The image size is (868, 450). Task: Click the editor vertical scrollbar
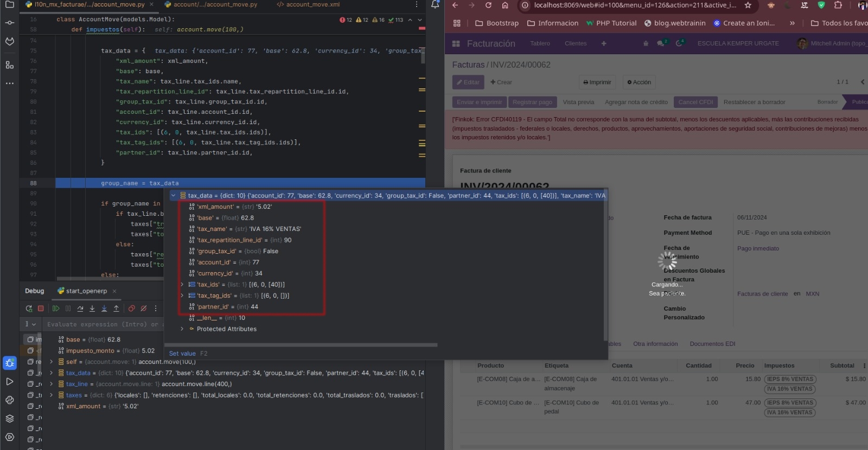click(x=423, y=55)
